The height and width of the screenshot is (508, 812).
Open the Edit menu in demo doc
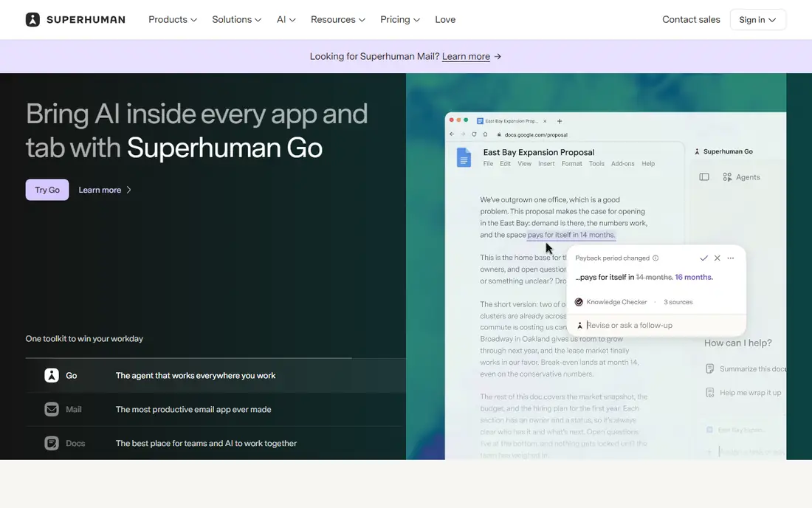[505, 164]
